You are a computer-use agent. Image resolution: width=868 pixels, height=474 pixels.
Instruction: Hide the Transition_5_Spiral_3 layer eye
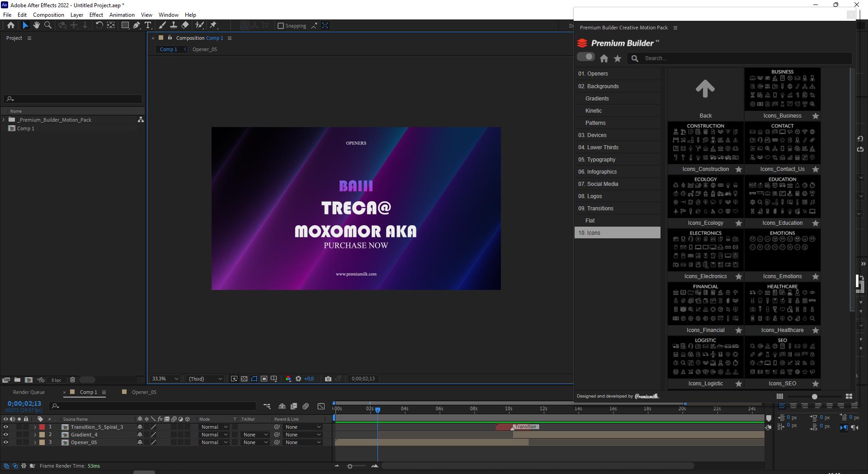click(x=5, y=427)
